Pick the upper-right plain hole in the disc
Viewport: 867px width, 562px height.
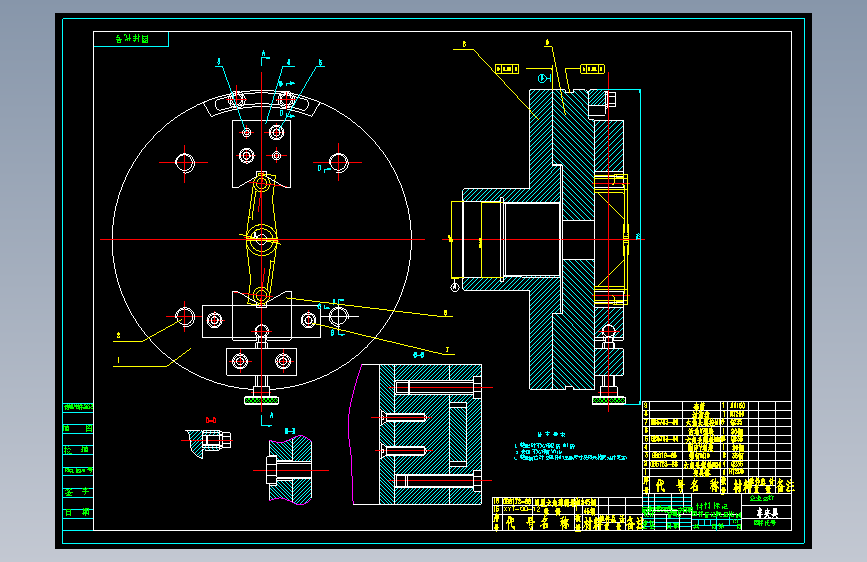click(x=338, y=163)
